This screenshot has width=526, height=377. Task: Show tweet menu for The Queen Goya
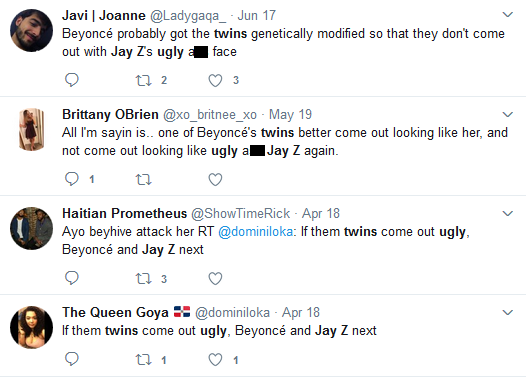508,312
